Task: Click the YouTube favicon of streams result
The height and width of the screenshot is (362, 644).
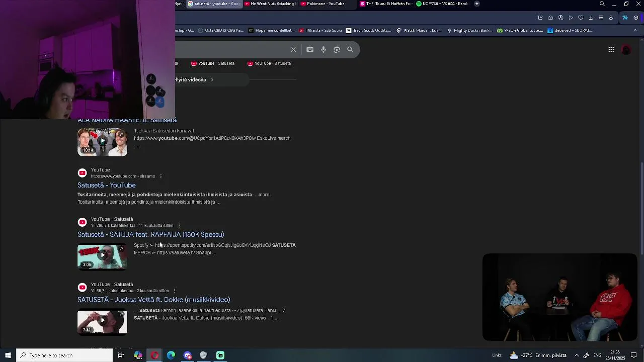Action: [x=83, y=173]
